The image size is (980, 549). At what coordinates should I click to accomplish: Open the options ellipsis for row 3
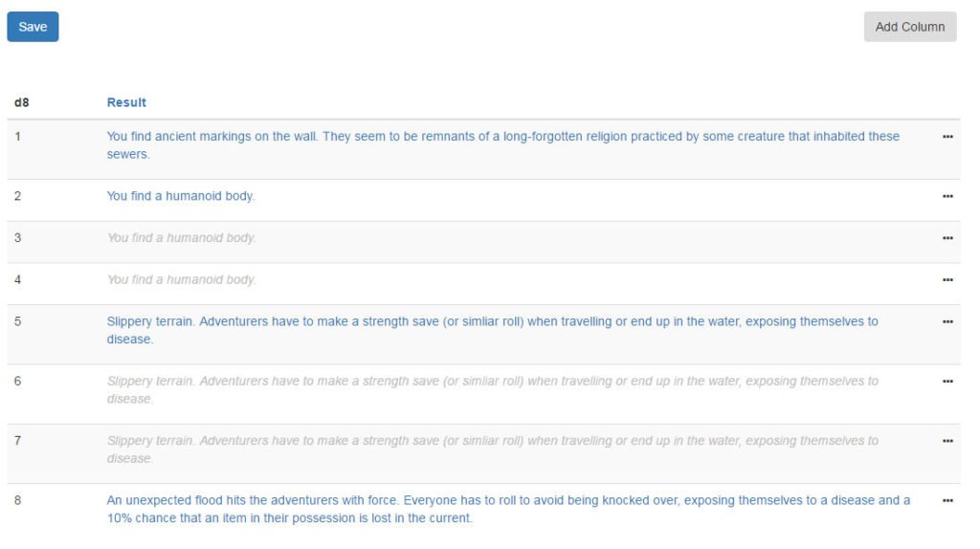(947, 238)
